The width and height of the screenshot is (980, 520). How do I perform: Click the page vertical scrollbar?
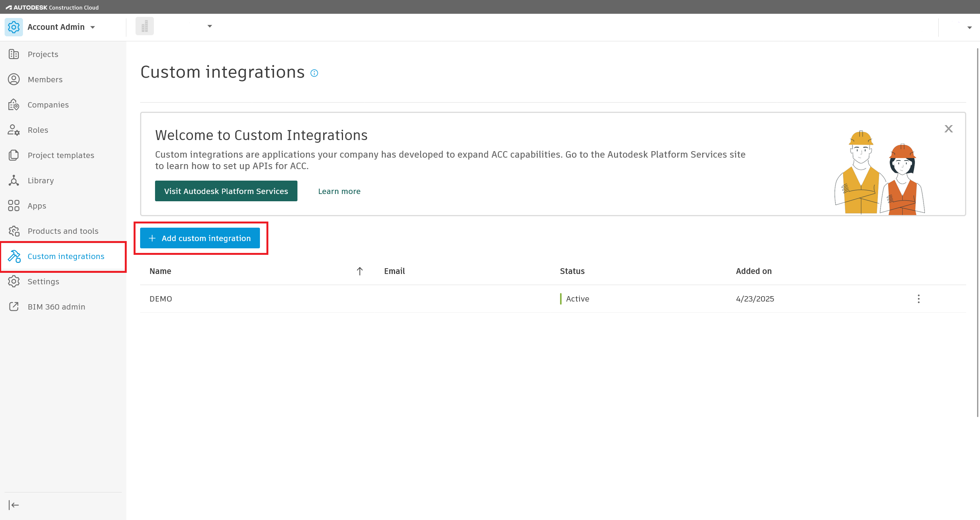977,233
